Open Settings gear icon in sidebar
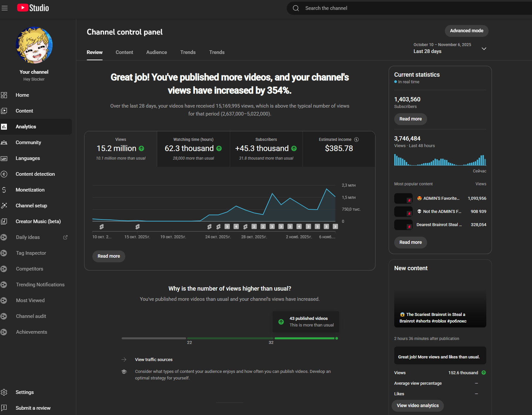The image size is (532, 415). click(4, 392)
